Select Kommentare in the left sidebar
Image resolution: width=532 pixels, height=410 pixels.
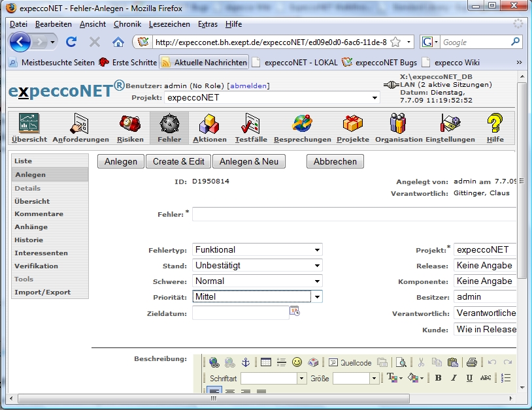(x=39, y=213)
